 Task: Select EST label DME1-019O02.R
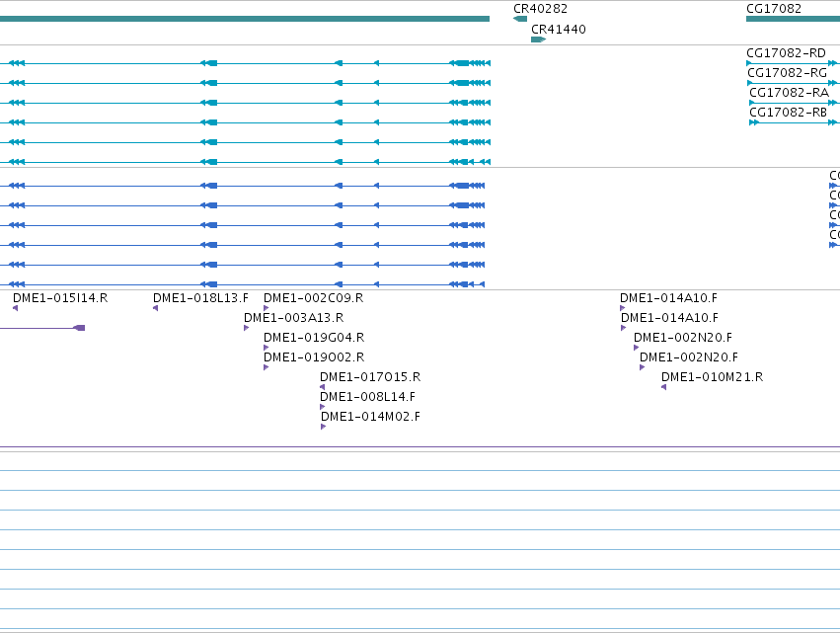pos(314,357)
